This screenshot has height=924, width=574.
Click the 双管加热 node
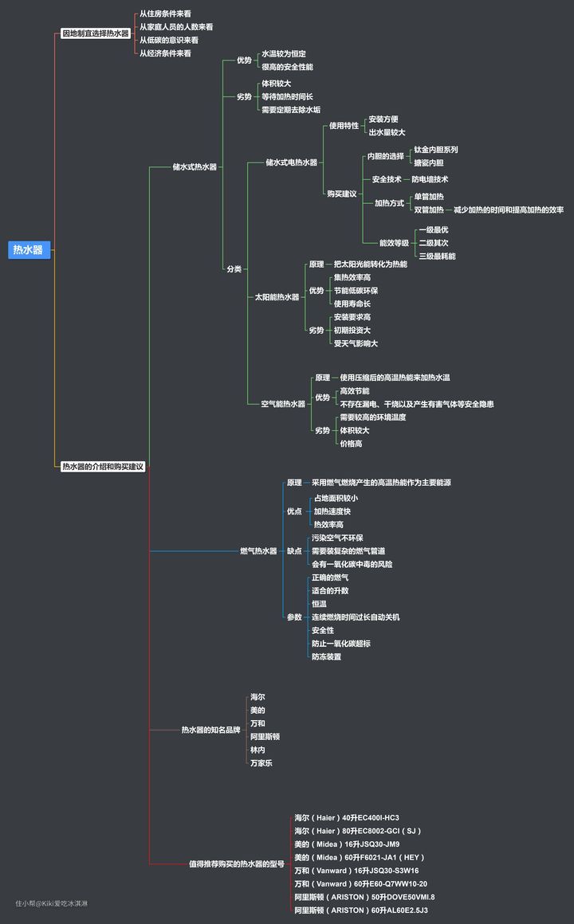pos(429,209)
